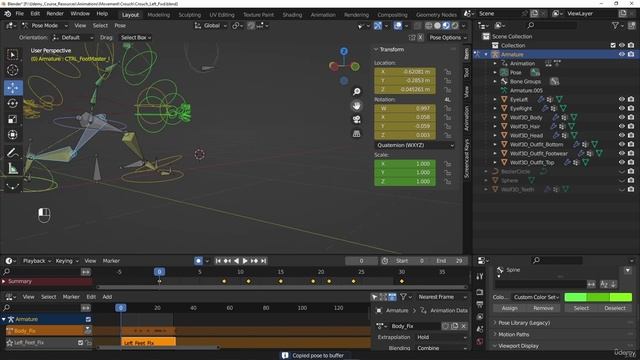Switch to the Modeling workspace tab
The image size is (640, 360).
point(158,15)
